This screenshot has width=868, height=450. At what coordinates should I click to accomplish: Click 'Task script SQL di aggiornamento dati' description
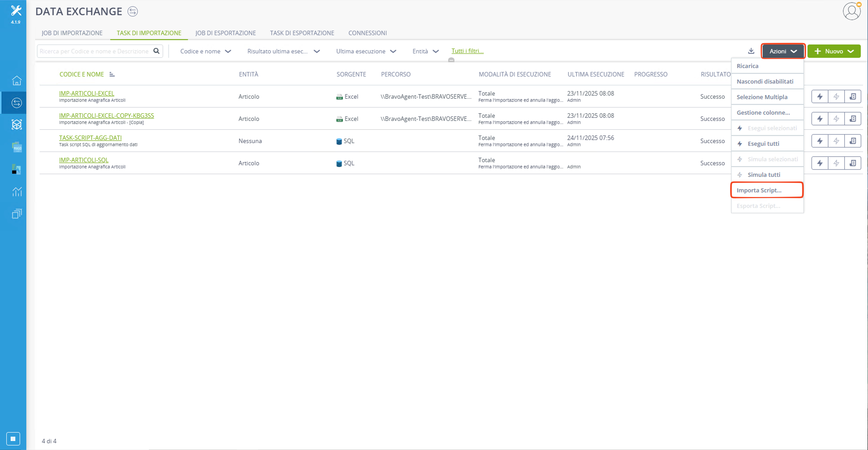pos(98,145)
